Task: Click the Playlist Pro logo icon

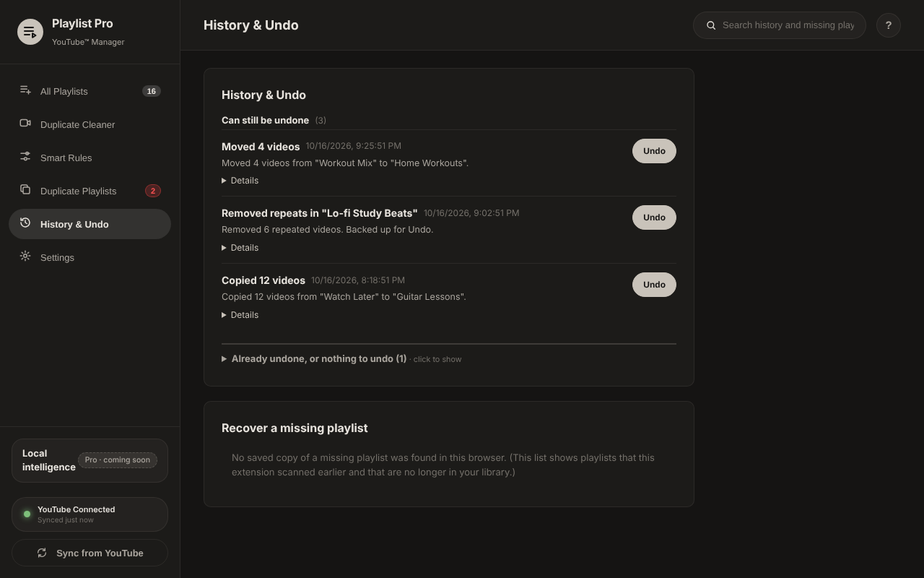Action: tap(30, 32)
